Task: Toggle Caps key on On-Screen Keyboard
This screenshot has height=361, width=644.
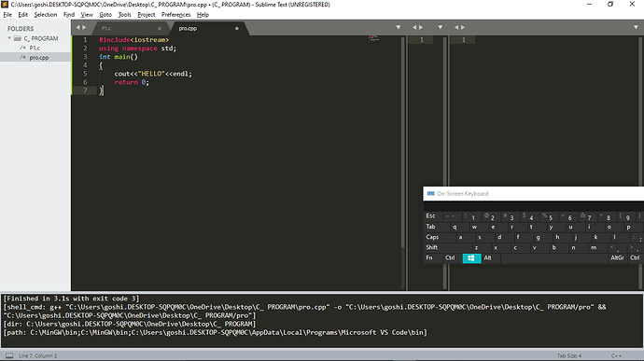Action: point(438,237)
